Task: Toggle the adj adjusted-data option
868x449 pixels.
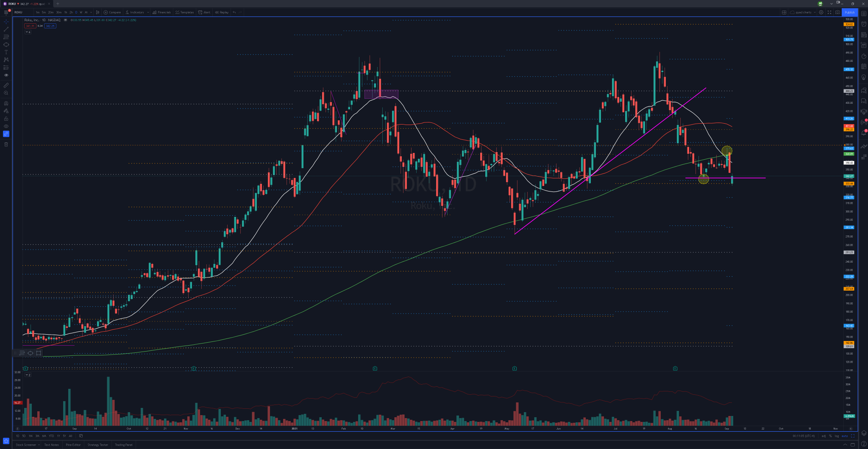Action: [823, 436]
